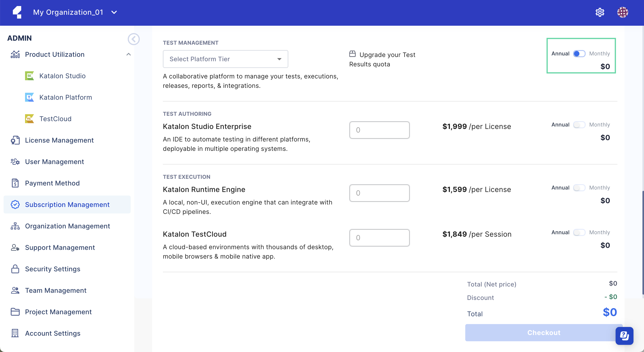644x352 pixels.
Task: Click the Security Settings lock icon
Action: [x=15, y=269]
